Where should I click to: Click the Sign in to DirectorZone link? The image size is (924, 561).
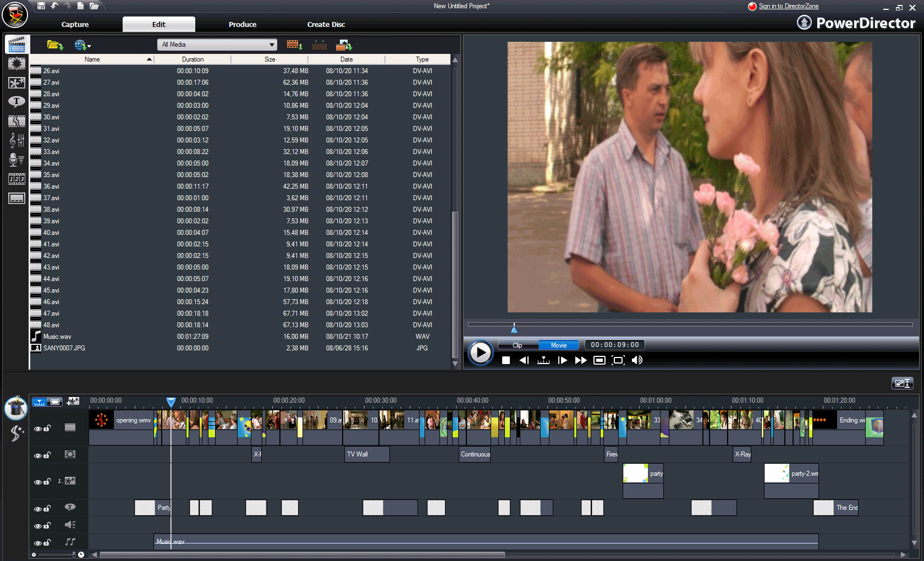788,7
